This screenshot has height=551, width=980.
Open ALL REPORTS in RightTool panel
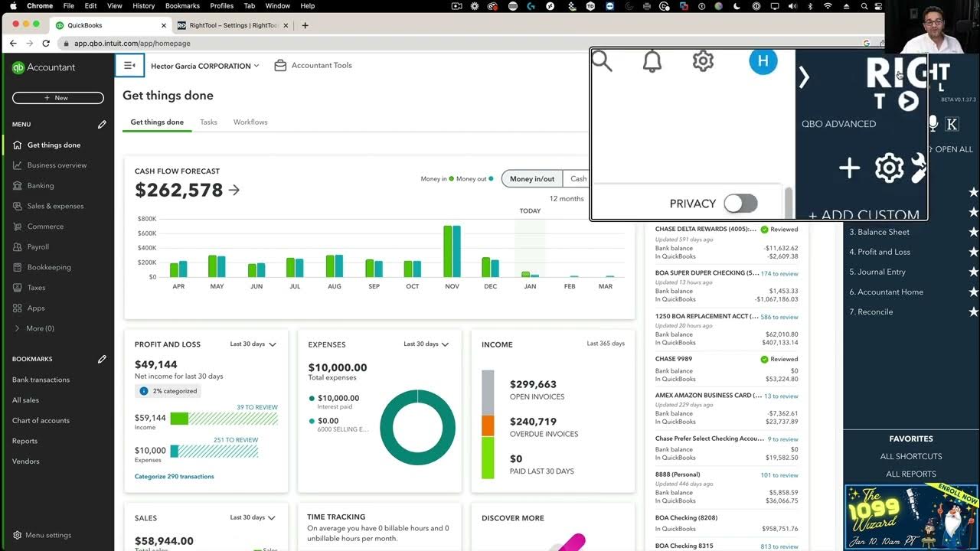click(911, 474)
